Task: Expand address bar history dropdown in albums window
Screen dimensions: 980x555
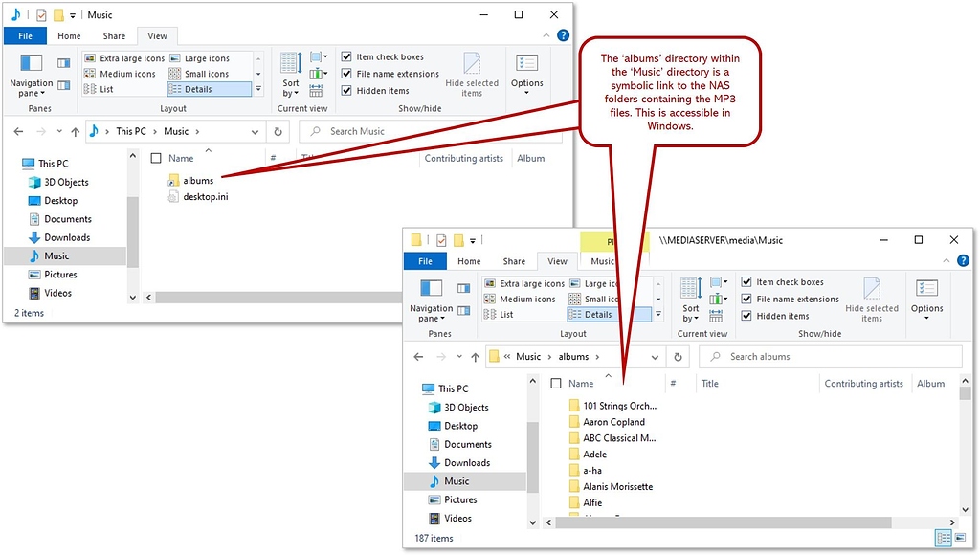Action: click(x=655, y=357)
